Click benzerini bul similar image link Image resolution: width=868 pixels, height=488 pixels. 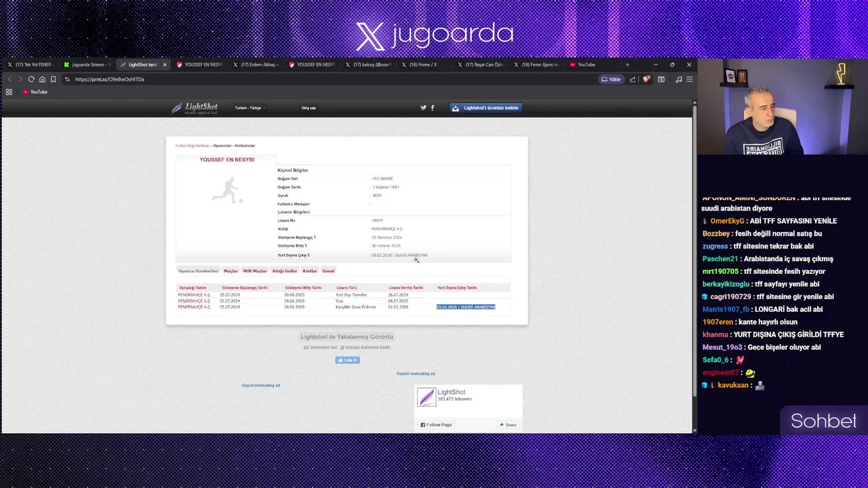(320, 347)
